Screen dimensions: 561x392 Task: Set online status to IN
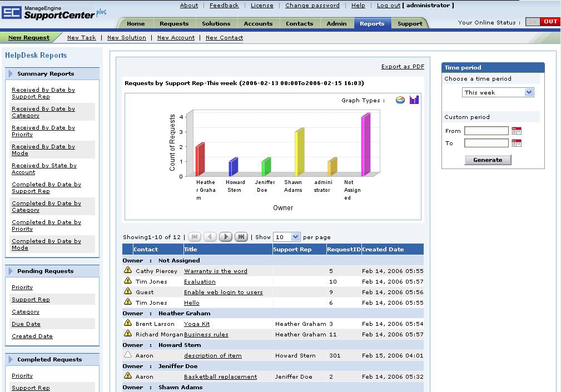click(533, 22)
